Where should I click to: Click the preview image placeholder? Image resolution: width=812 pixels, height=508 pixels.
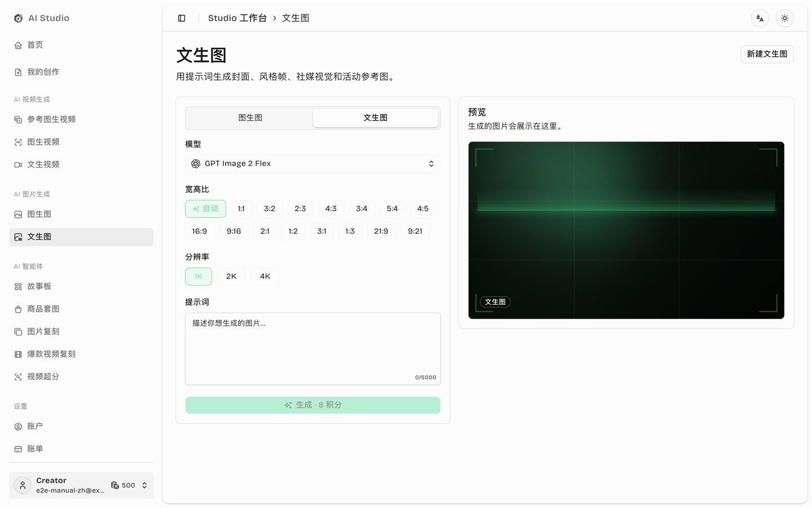(x=626, y=230)
